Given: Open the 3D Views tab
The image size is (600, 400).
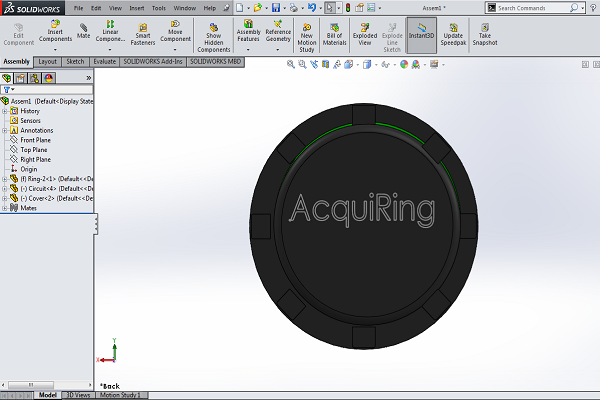Looking at the screenshot, I should click(x=78, y=395).
